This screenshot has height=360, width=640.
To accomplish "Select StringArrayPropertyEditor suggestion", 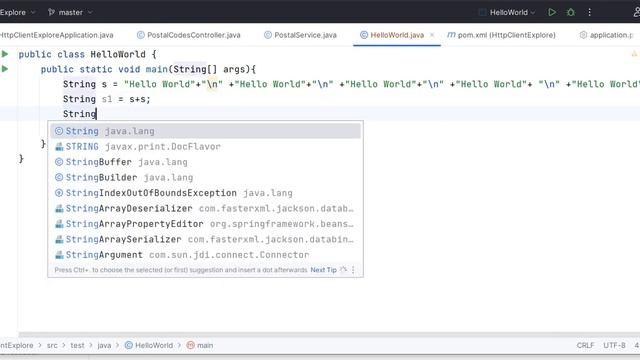I will (205, 224).
